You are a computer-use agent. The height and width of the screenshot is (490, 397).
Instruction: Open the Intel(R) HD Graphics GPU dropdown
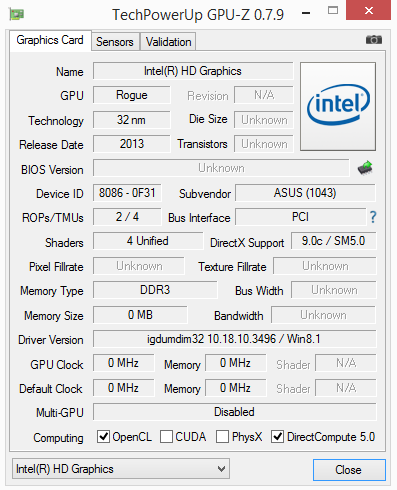pos(121,469)
